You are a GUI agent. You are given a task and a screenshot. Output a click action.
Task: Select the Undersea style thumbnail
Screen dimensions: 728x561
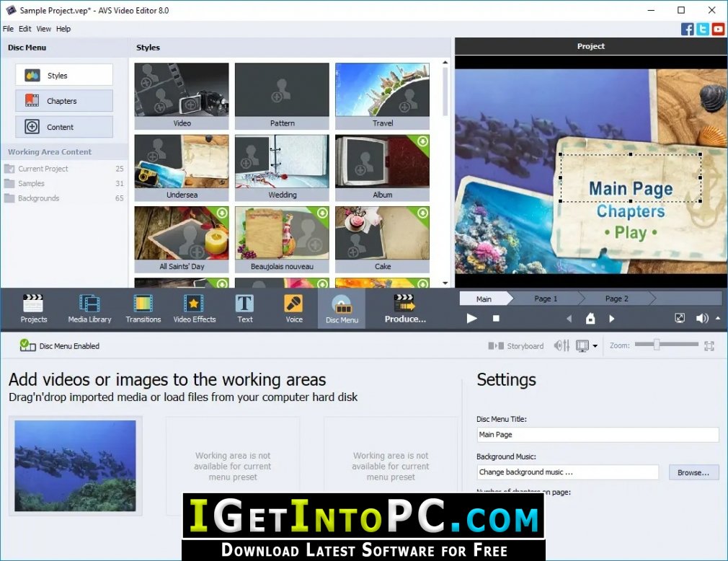click(x=182, y=167)
